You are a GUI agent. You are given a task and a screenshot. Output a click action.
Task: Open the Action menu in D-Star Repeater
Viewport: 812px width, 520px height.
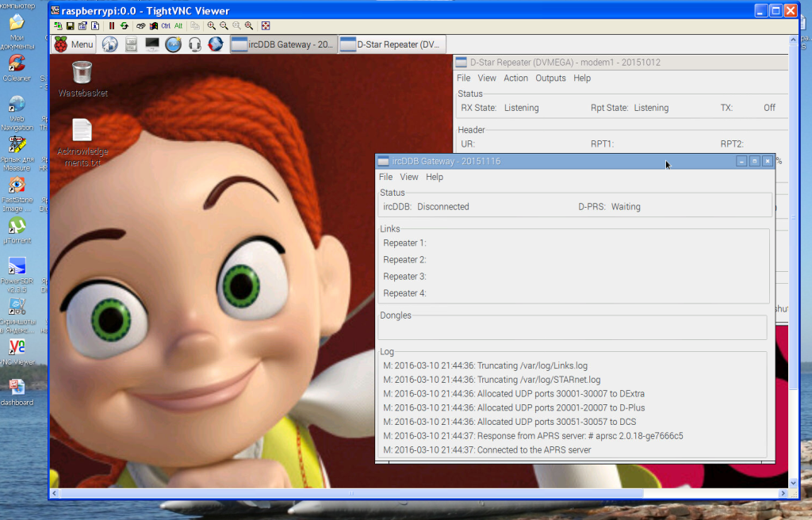click(515, 78)
